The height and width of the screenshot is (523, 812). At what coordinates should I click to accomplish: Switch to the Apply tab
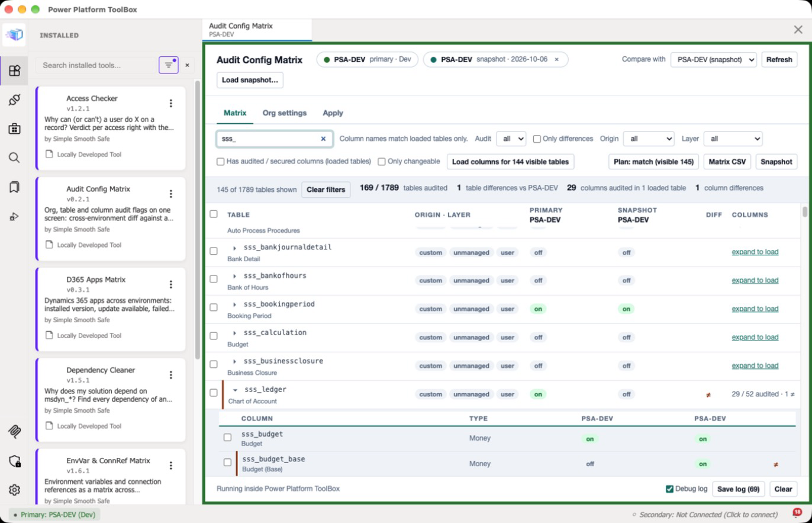pyautogui.click(x=333, y=113)
